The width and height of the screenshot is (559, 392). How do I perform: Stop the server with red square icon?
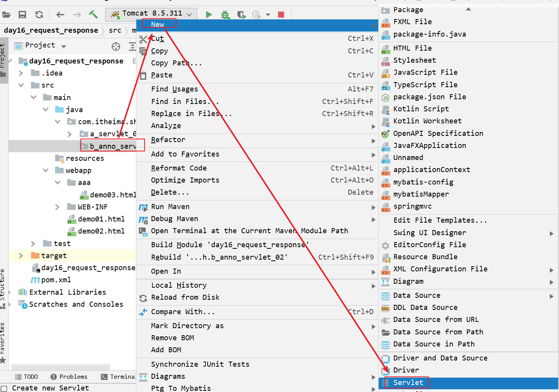281,15
